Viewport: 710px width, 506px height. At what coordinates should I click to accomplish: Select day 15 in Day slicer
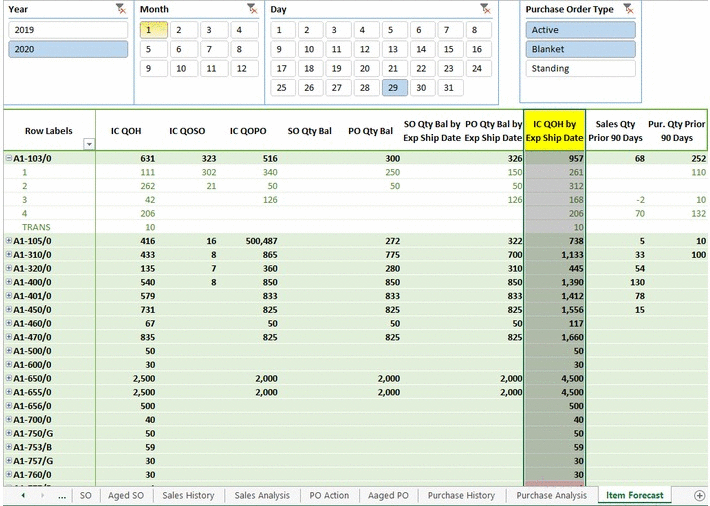451,49
